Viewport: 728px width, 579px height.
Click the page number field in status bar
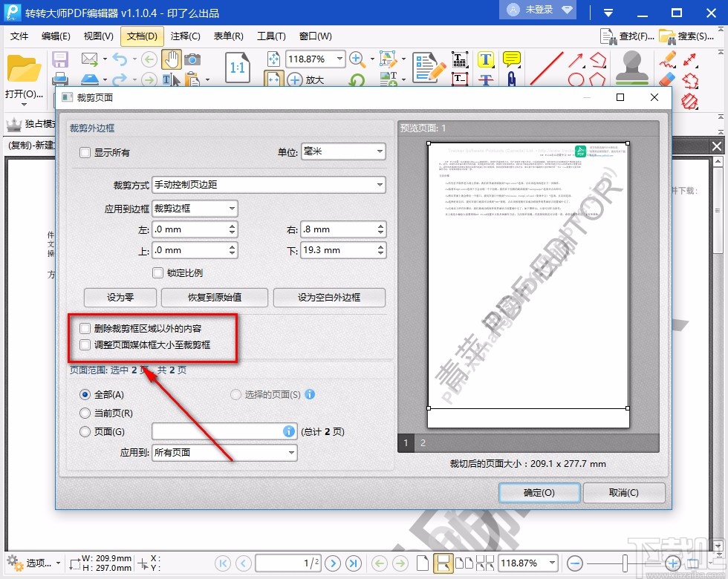(x=288, y=563)
